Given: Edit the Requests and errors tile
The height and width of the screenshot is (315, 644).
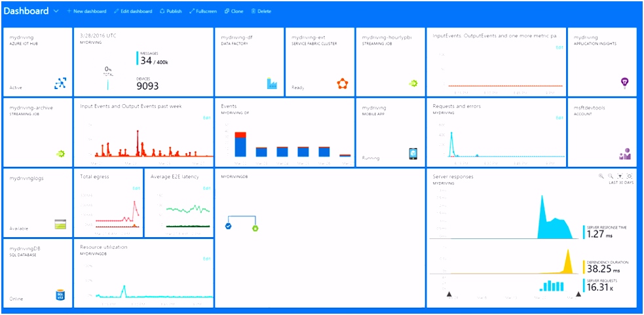Looking at the screenshot, I should [559, 118].
